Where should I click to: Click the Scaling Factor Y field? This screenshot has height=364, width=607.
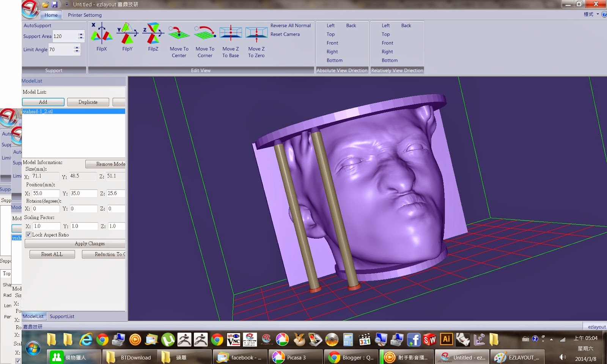tap(84, 226)
